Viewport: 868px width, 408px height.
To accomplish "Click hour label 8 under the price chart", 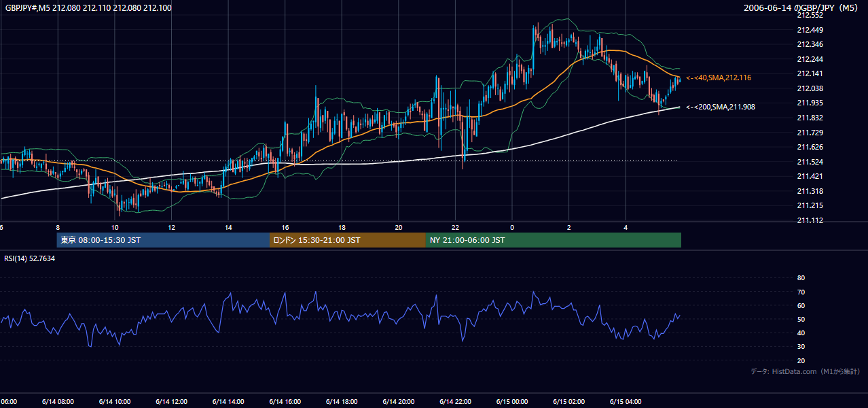I will [58, 227].
